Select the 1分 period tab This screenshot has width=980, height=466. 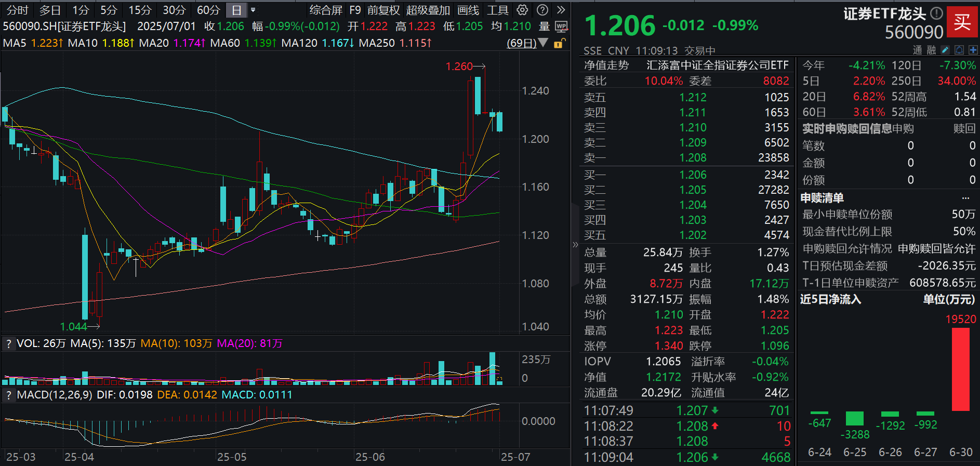tap(81, 10)
